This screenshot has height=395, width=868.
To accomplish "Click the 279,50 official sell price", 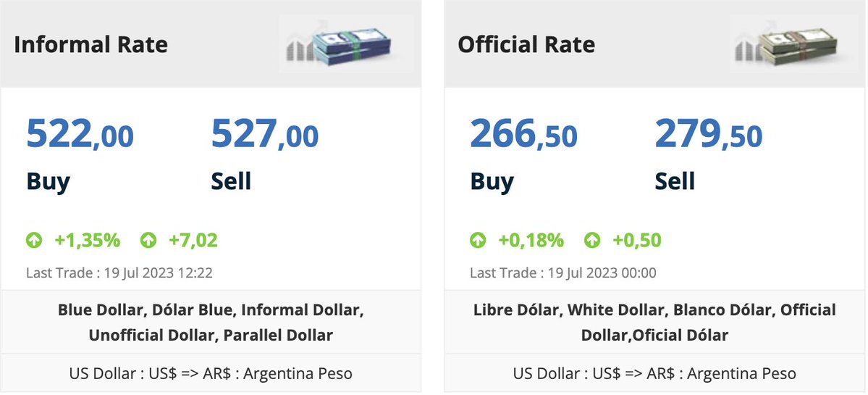I will (x=709, y=134).
